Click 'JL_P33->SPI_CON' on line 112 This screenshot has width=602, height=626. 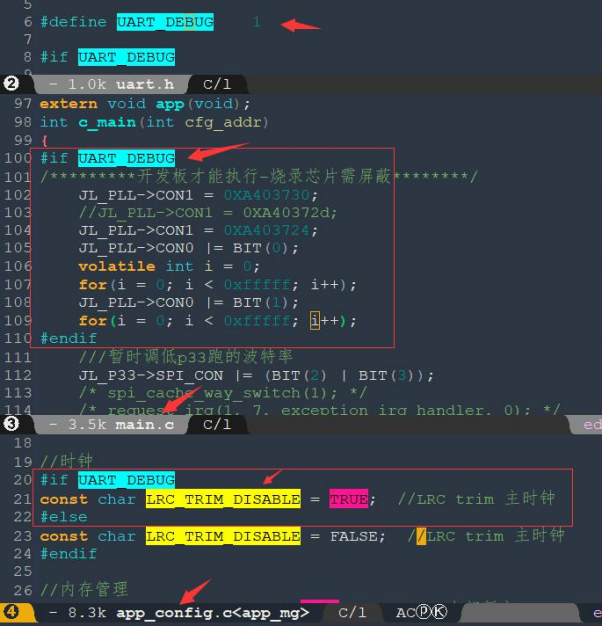click(x=151, y=375)
